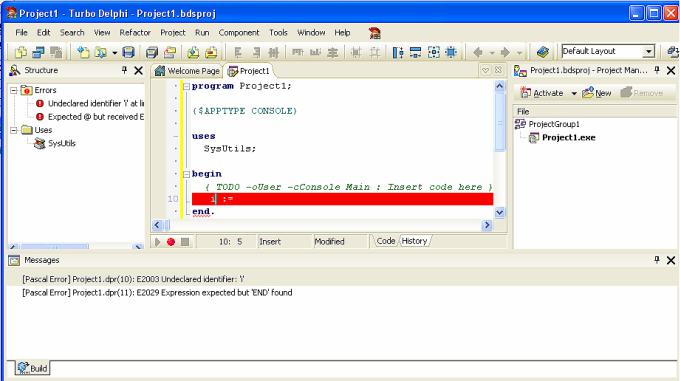The height and width of the screenshot is (381, 680).
Task: Click the Align Right Edges toolbar icon
Action: [256, 52]
